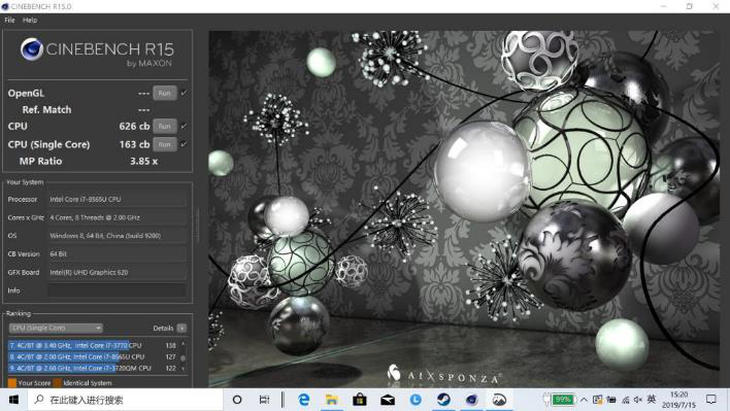Image resolution: width=730 pixels, height=411 pixels.
Task: Open the notification center icon
Action: coord(712,400)
